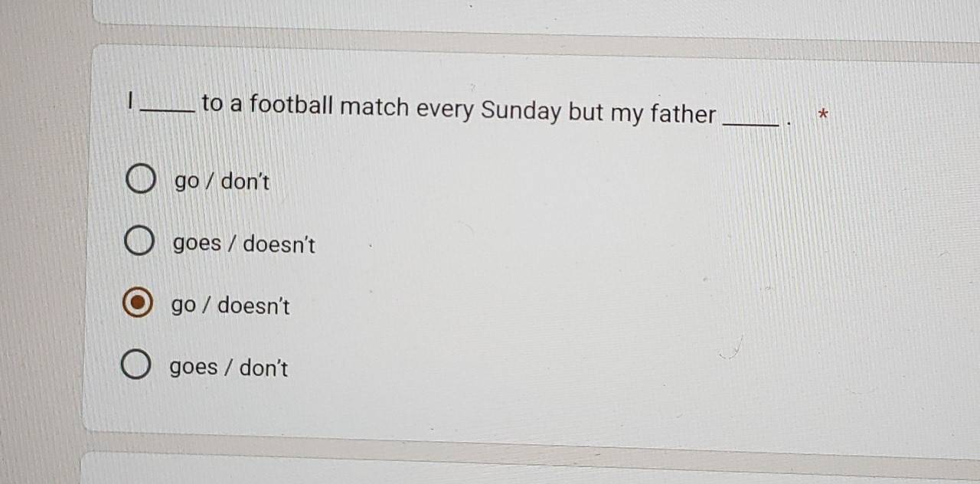Click the "go / doesn't" answer label
Screen dimensions: 980x484
pos(230,306)
